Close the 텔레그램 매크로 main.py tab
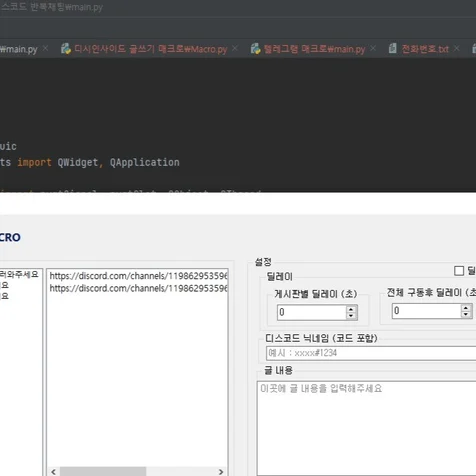 point(373,48)
